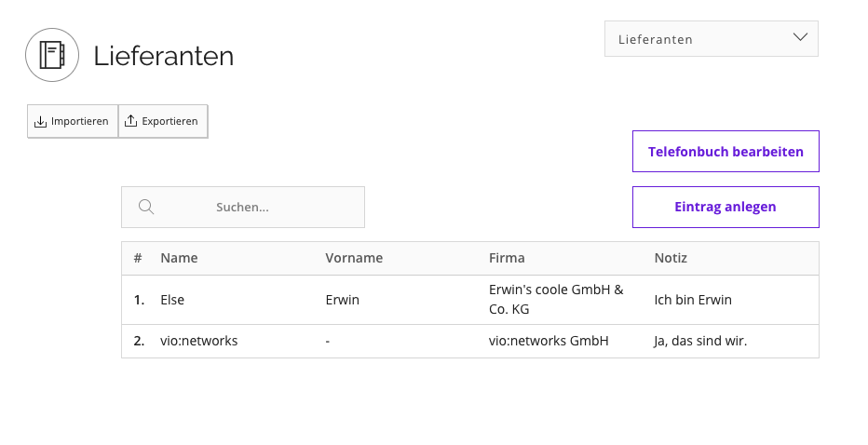Sort by the Vorname column header
The height and width of the screenshot is (445, 868).
click(x=354, y=258)
